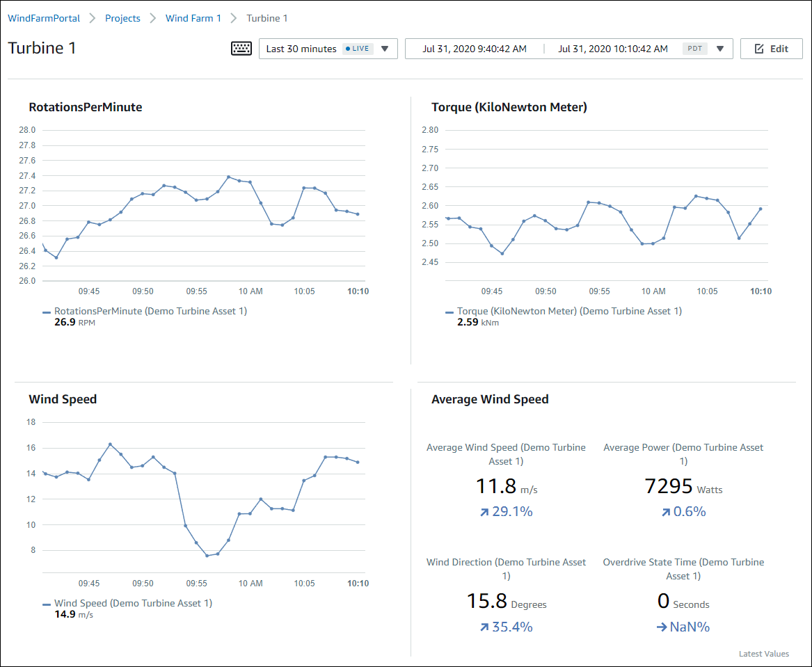This screenshot has width=812, height=667.
Task: Click the blue line swatch in Wind Speed legend
Action: pos(47,602)
